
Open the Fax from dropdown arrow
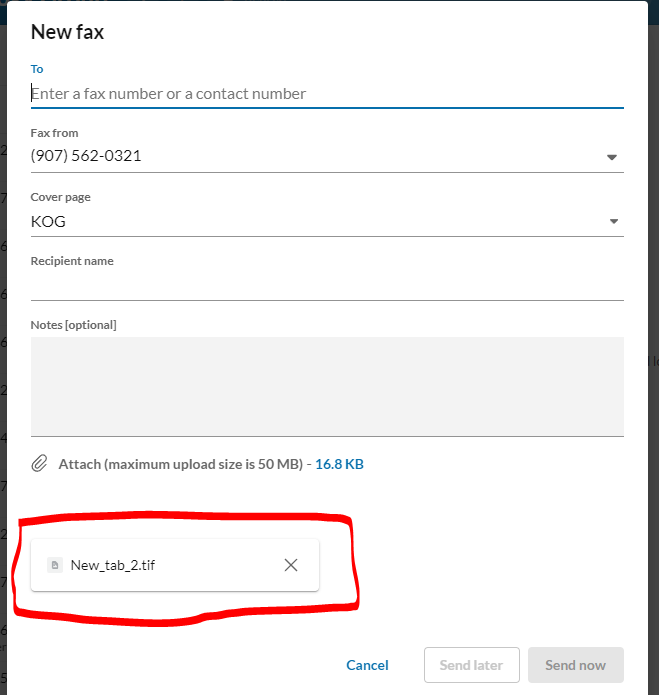612,157
